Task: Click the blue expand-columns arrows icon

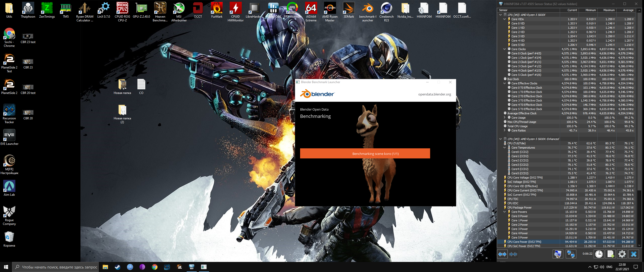Action: (502, 254)
